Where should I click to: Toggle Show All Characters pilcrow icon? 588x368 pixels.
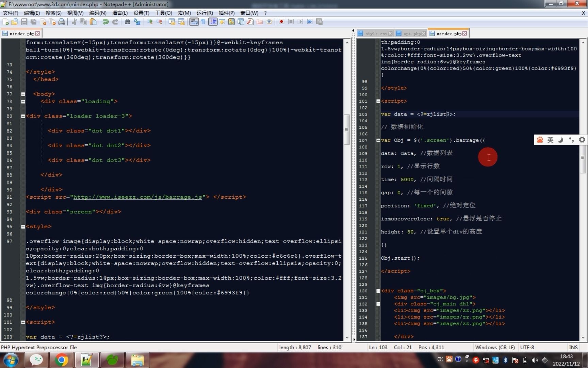pyautogui.click(x=203, y=22)
